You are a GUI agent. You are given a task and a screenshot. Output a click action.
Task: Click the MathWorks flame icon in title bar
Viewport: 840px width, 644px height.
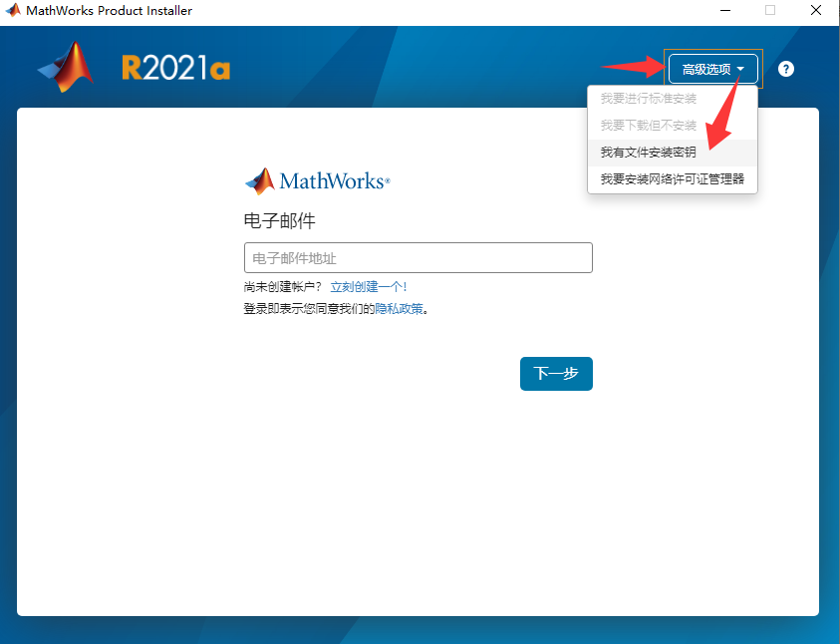click(12, 10)
